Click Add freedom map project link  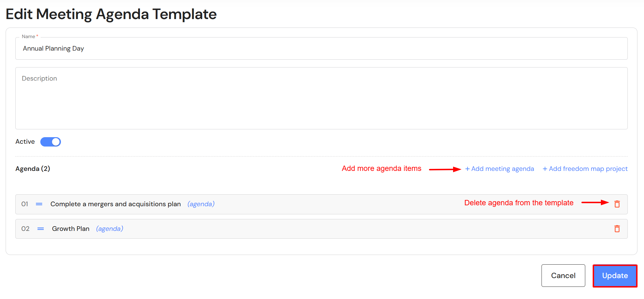[585, 169]
